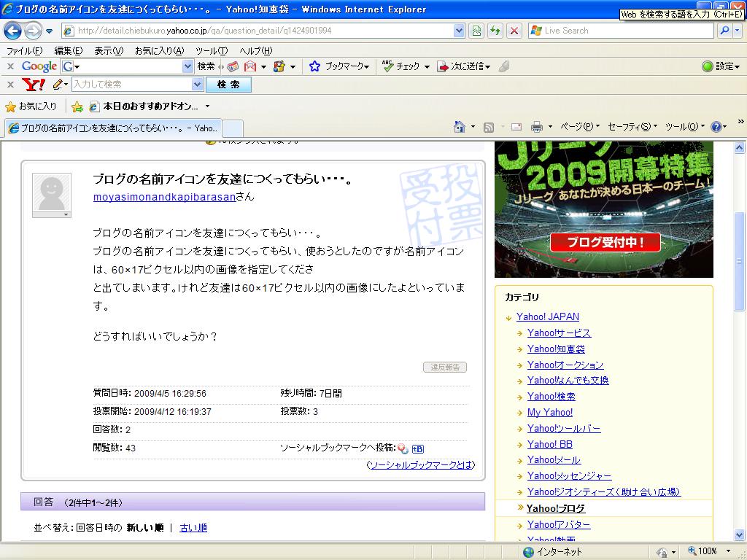Open the ページ(P) command bar menu

(x=580, y=127)
